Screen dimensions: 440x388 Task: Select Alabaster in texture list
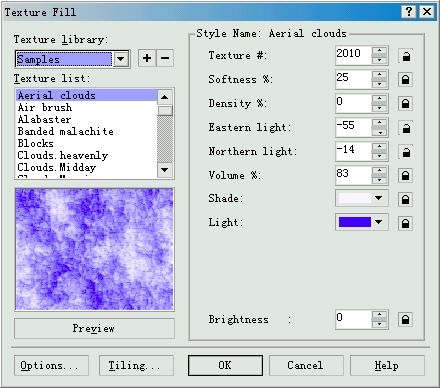pos(86,119)
